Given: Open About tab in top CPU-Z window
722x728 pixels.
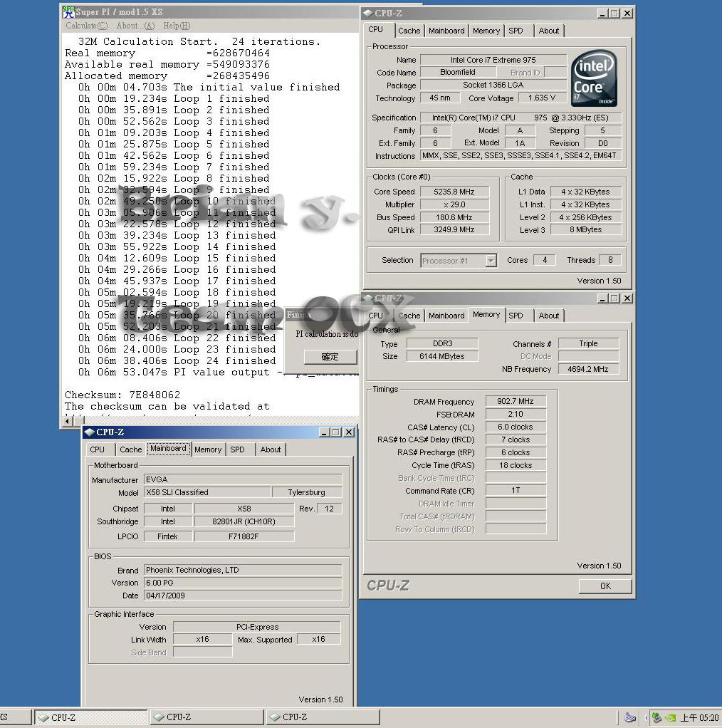Looking at the screenshot, I should (548, 31).
